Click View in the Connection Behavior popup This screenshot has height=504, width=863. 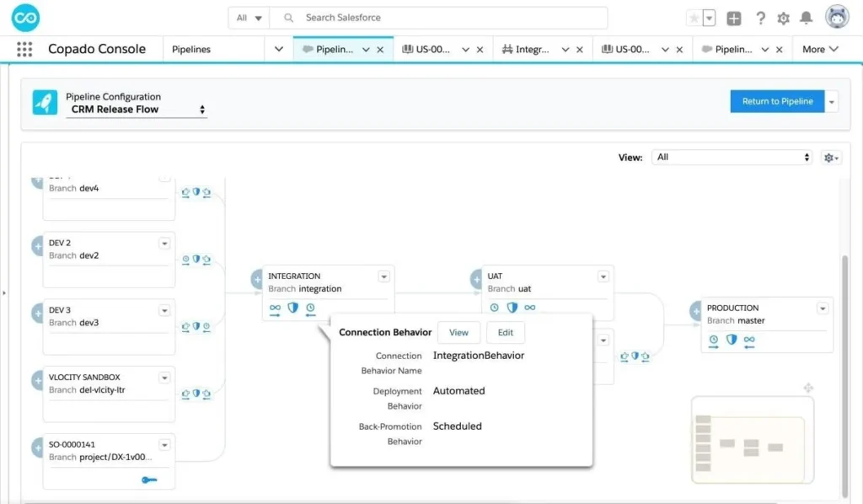click(458, 332)
